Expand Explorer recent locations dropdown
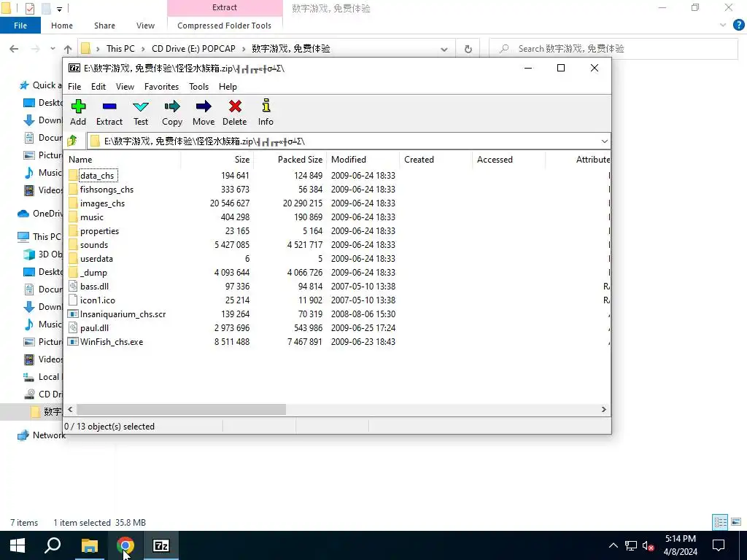The width and height of the screenshot is (747, 560). click(x=53, y=49)
